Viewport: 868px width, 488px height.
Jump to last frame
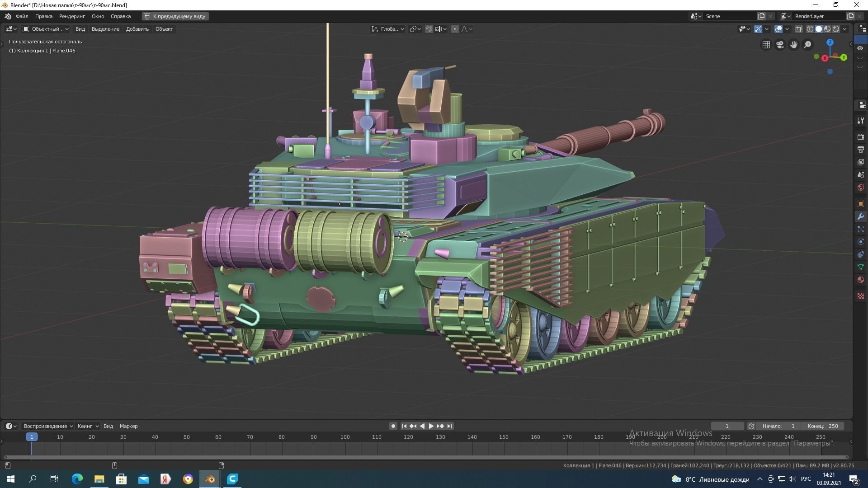449,426
